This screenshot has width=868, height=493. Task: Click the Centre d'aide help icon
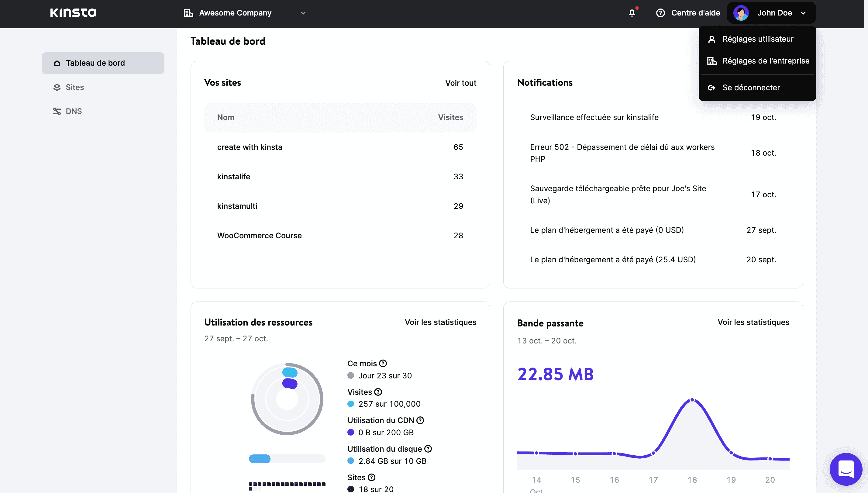pyautogui.click(x=660, y=12)
